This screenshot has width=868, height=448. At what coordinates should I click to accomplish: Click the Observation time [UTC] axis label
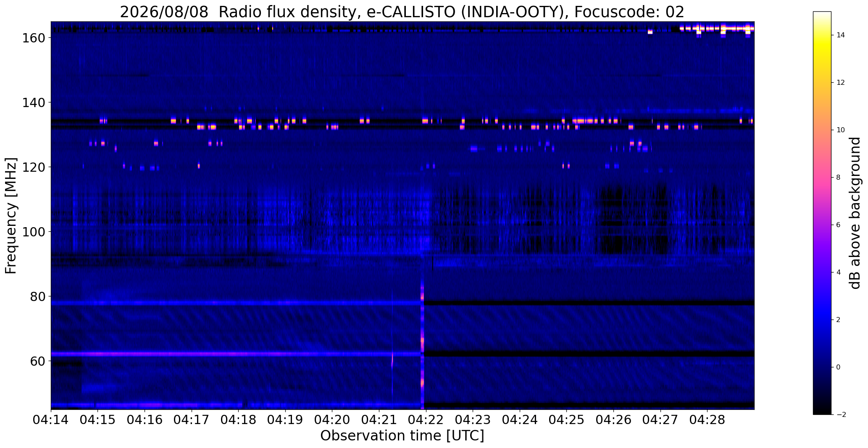[x=402, y=436]
